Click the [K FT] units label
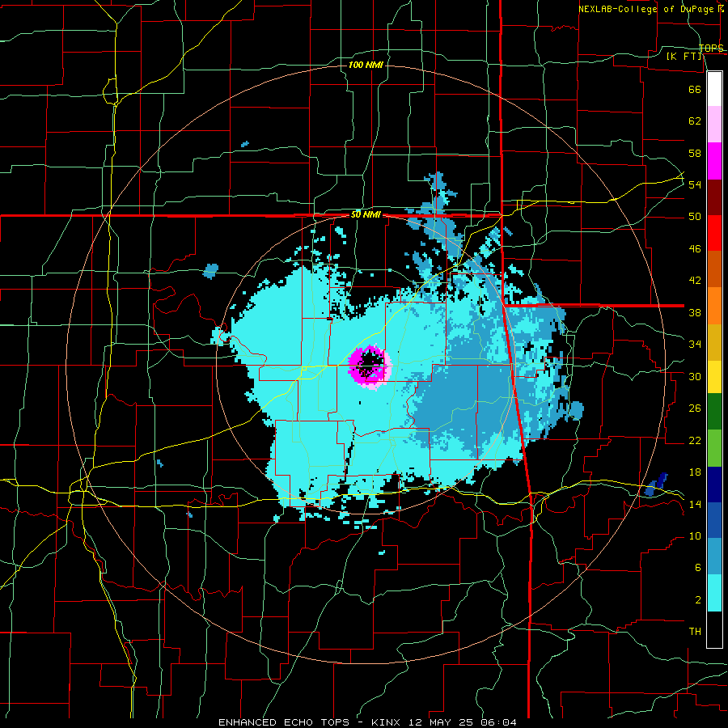This screenshot has height=728, width=728. [684, 56]
